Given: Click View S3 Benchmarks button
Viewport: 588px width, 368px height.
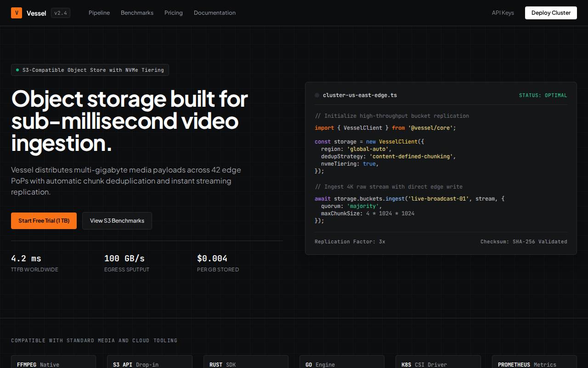Looking at the screenshot, I should coord(117,221).
